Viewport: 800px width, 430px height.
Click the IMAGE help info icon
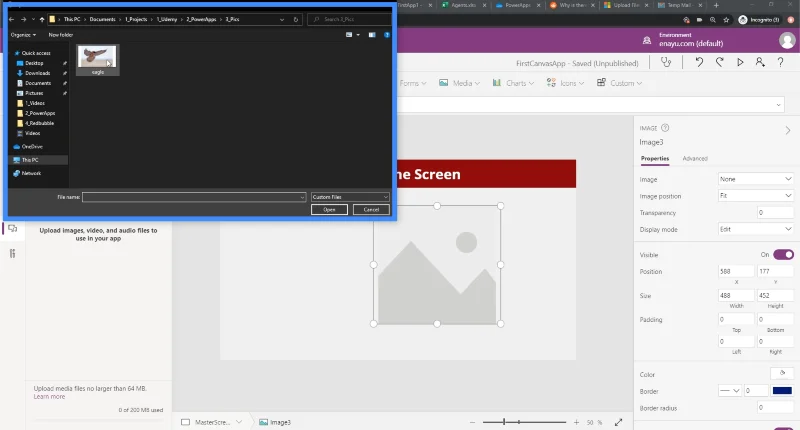(665, 128)
